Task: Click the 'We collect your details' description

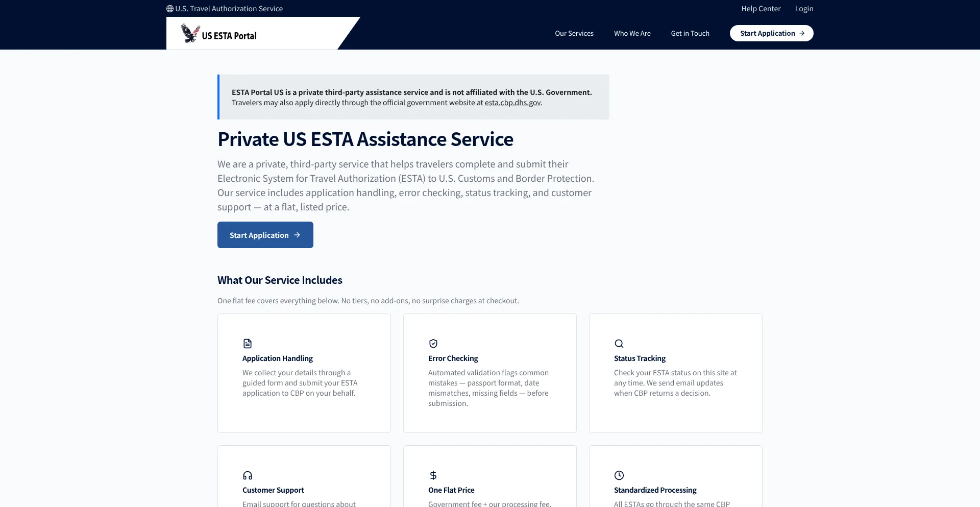Action: pos(300,383)
